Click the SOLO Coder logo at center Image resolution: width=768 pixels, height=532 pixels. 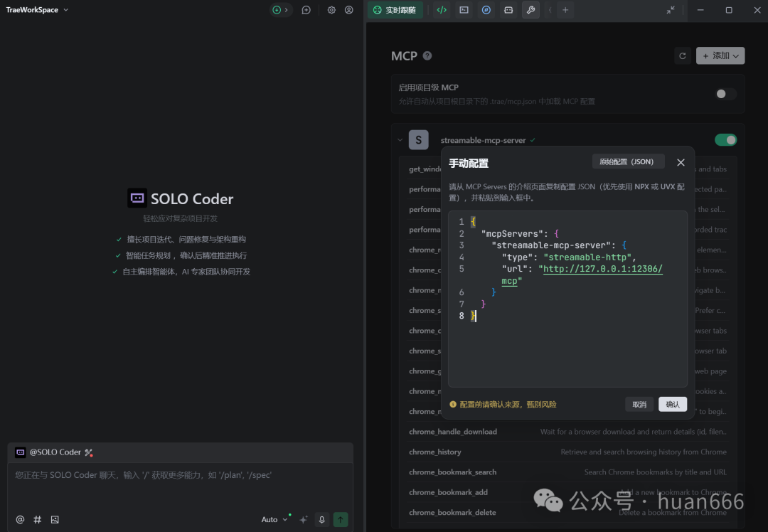click(137, 198)
